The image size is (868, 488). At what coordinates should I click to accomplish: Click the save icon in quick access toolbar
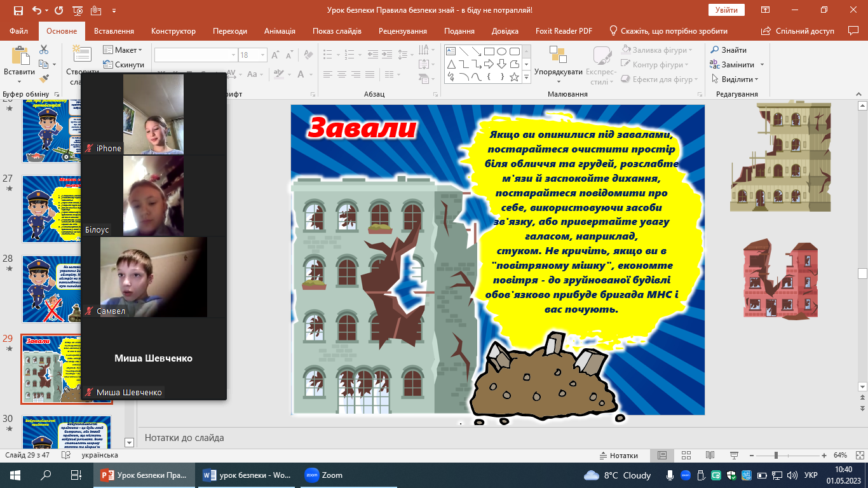click(18, 11)
